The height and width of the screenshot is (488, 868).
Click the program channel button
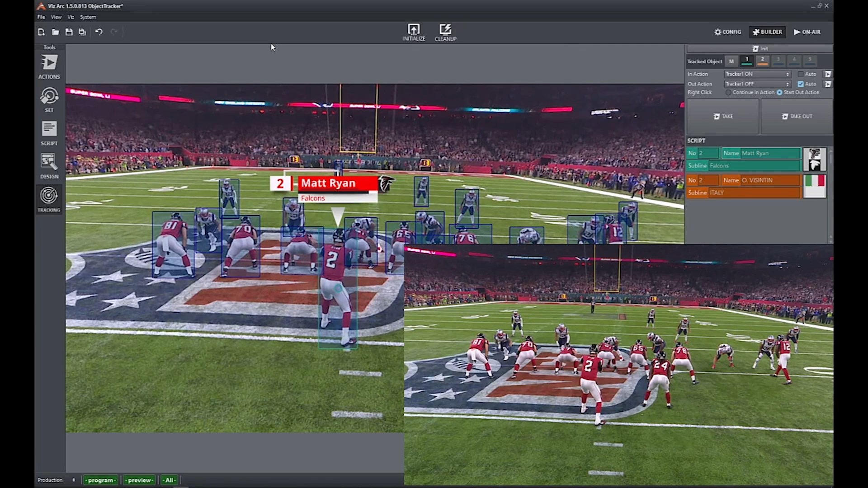click(x=101, y=480)
